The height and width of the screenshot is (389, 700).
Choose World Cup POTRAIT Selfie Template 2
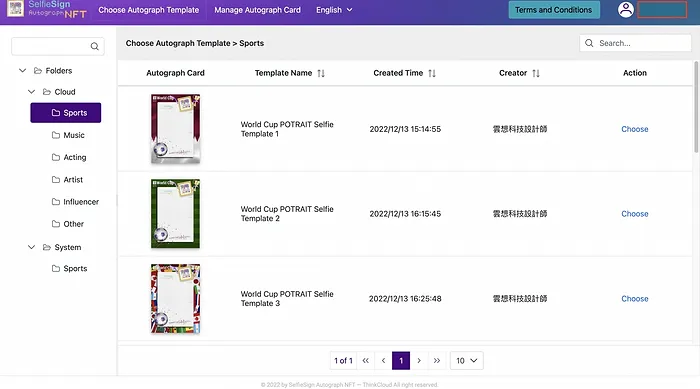pyautogui.click(x=634, y=214)
